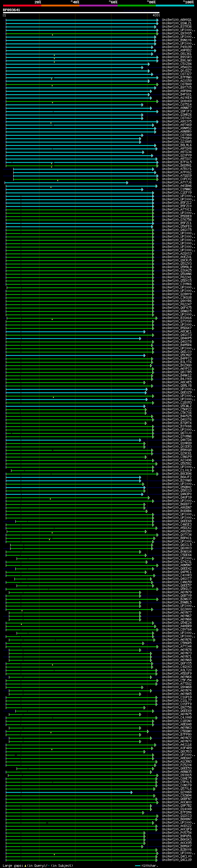Select the UniRef100_B5DDE8 label

tap(177, 216)
